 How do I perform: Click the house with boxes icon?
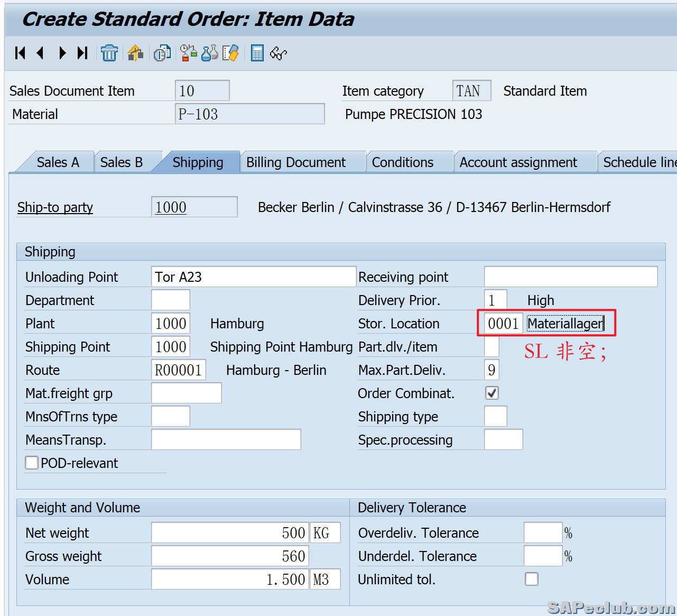(135, 53)
